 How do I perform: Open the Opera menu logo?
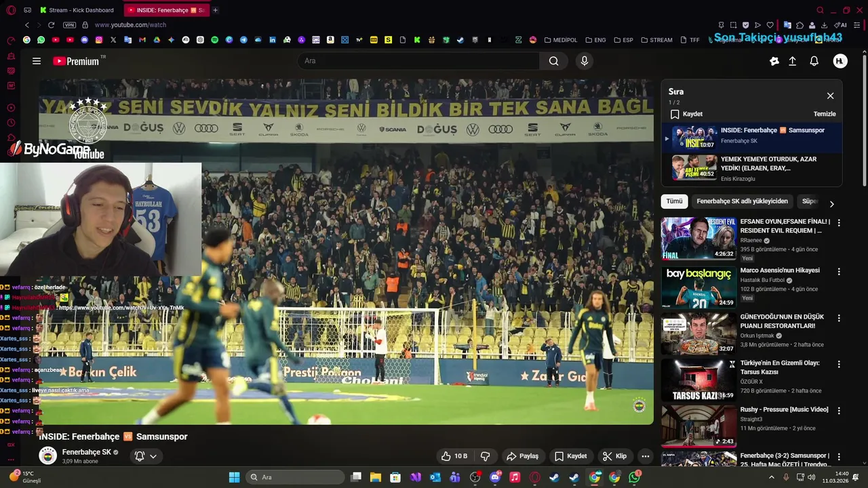tap(11, 10)
